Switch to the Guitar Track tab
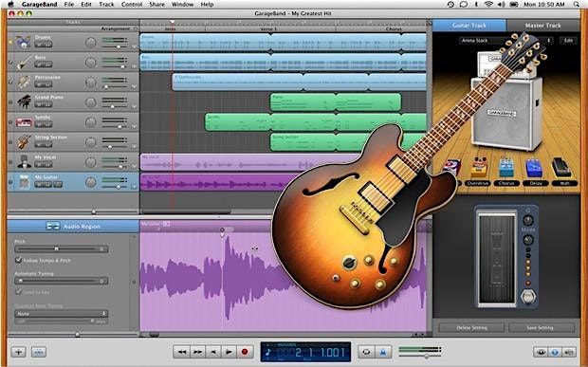The width and height of the screenshot is (588, 367). coord(469,26)
